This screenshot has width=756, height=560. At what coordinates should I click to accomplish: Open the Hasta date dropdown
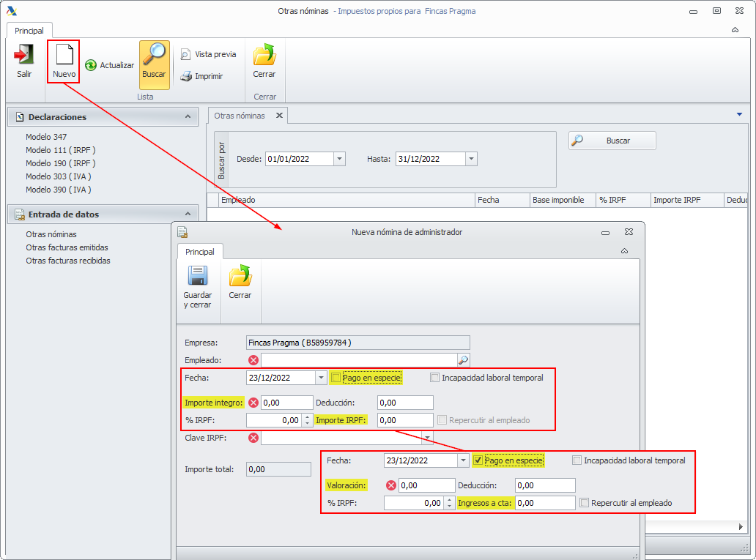pos(471,159)
